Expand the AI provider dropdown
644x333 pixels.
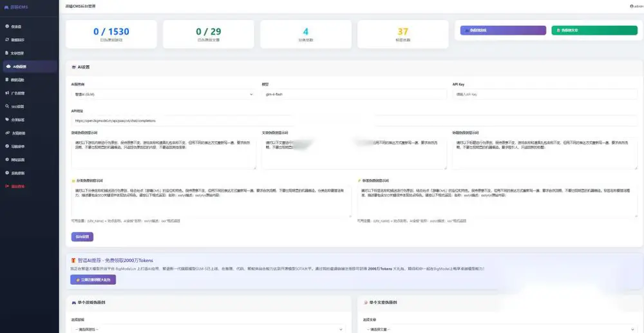coord(163,94)
